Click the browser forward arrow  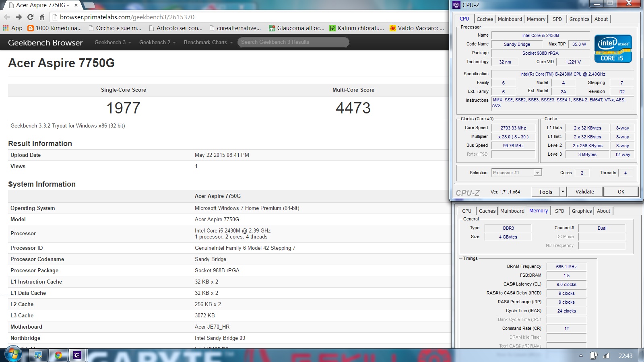coord(19,17)
